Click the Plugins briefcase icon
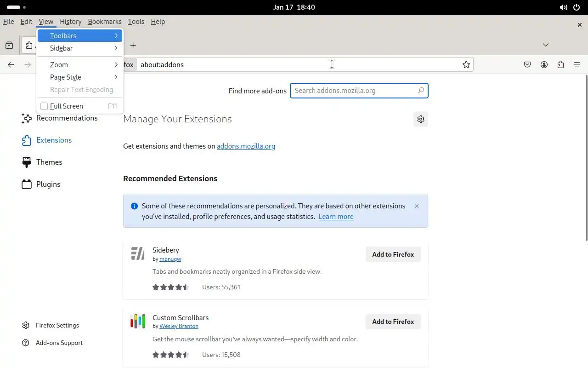The height and width of the screenshot is (368, 588). [x=27, y=184]
